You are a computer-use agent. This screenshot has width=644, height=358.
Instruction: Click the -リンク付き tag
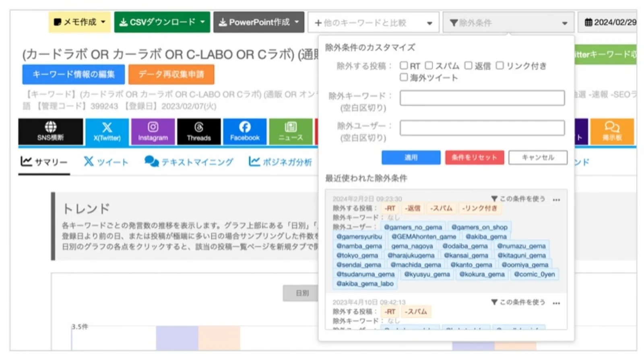tap(479, 208)
